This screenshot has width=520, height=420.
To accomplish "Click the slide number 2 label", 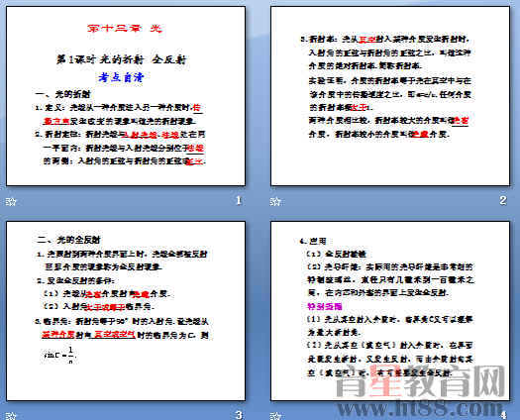I will tap(503, 200).
